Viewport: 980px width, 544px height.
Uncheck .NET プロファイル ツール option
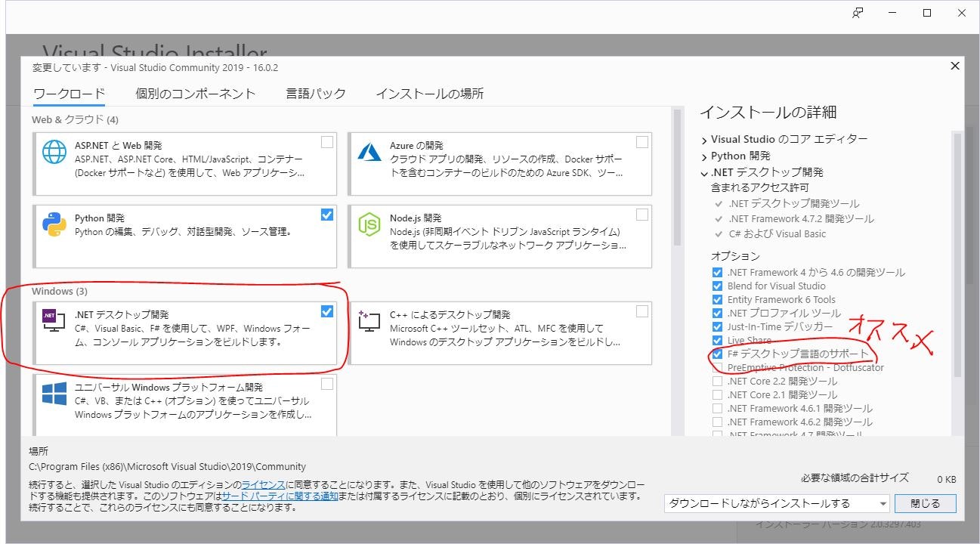tap(717, 313)
